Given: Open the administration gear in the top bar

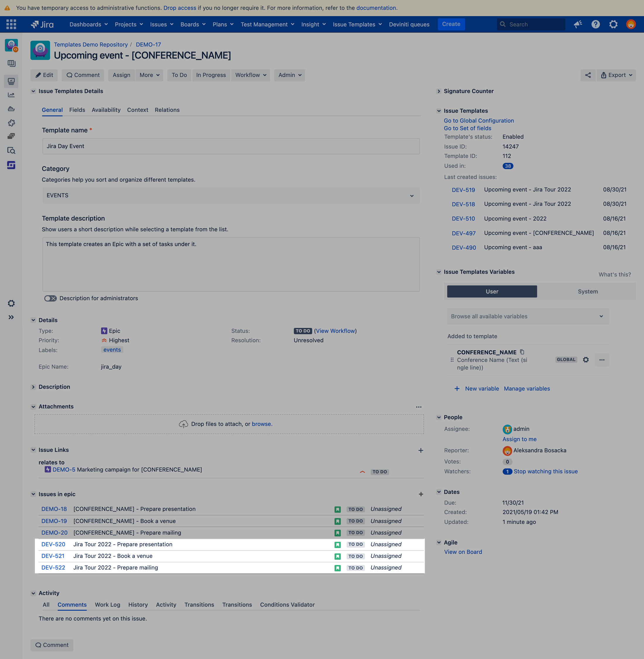Looking at the screenshot, I should point(613,24).
